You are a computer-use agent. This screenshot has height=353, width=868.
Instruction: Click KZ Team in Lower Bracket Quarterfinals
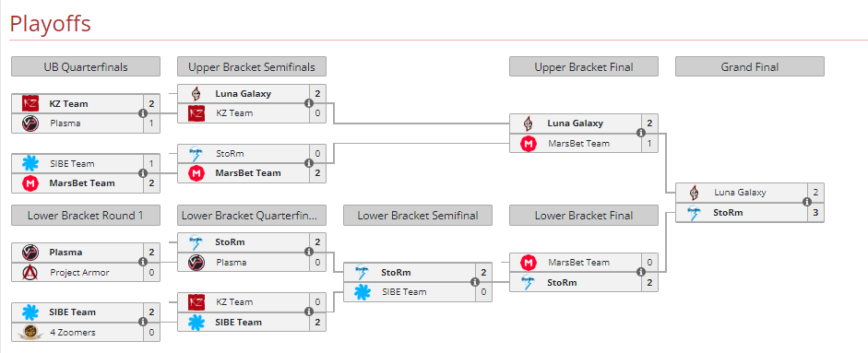tap(234, 302)
